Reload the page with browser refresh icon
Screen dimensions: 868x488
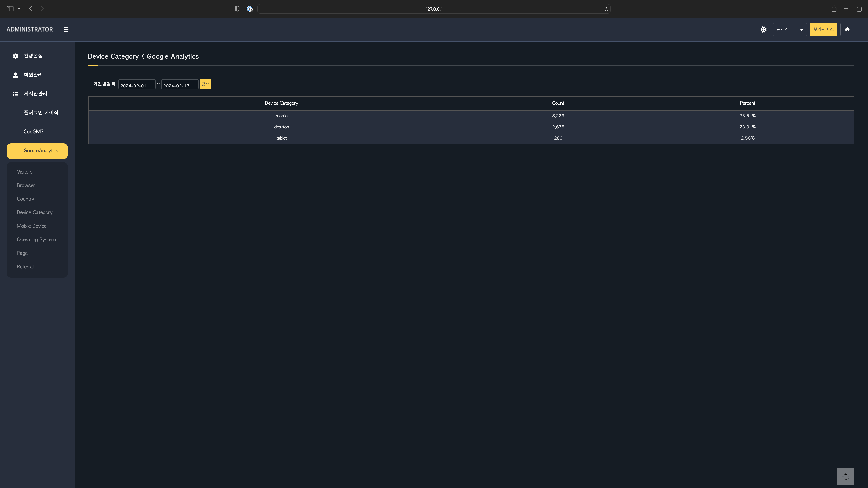606,9
